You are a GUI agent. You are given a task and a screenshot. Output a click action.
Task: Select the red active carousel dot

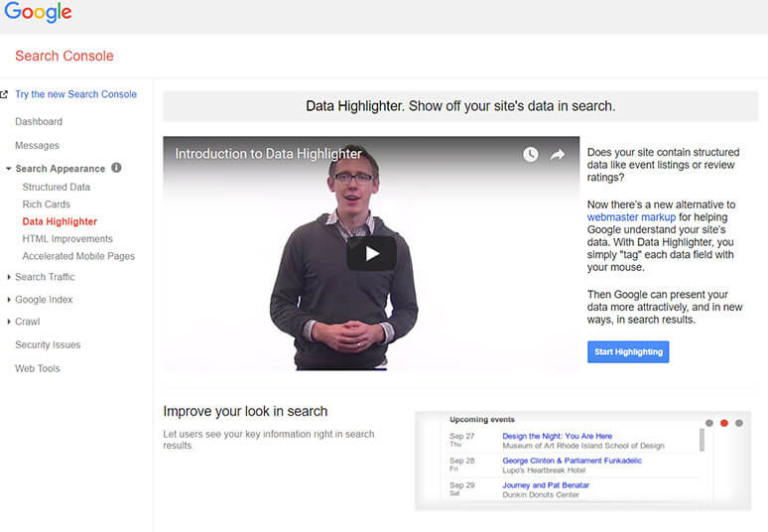[724, 423]
